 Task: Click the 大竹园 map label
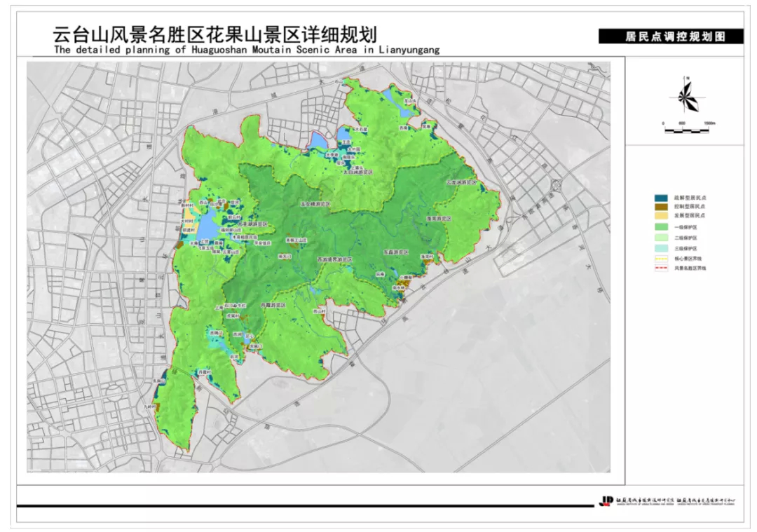354,150
